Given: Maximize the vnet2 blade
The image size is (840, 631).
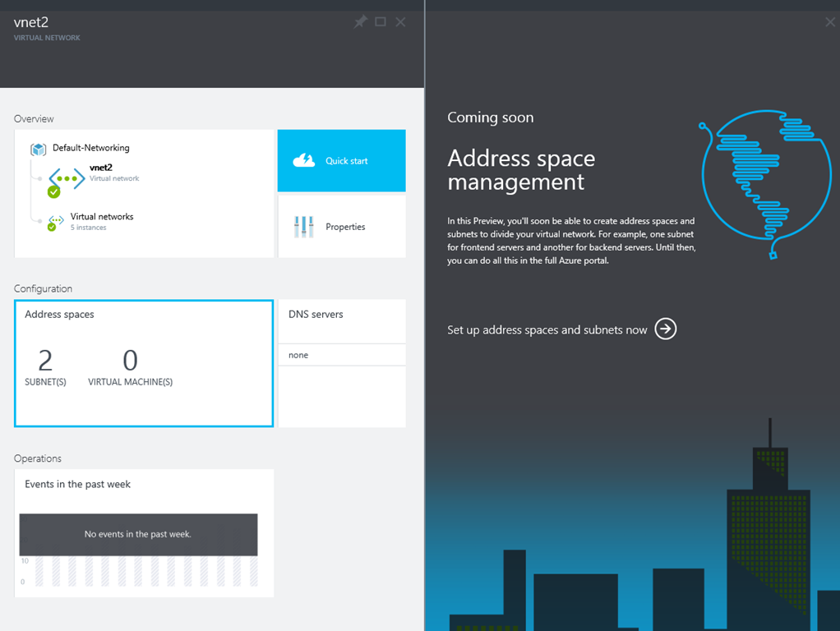Looking at the screenshot, I should 381,22.
